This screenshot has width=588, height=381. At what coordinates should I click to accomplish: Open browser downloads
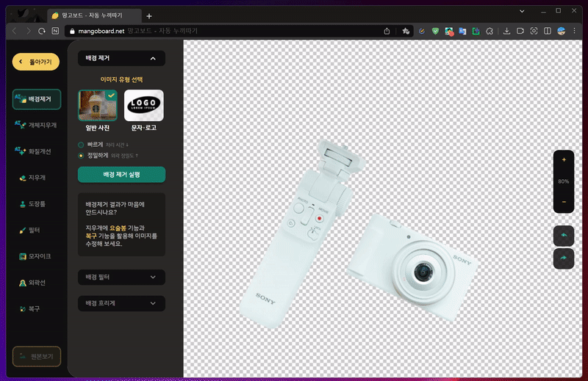[x=506, y=31]
